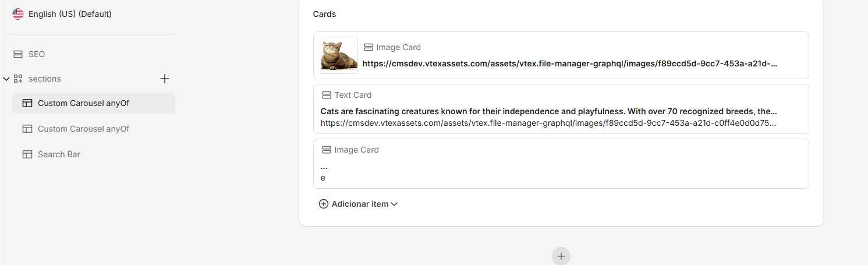Click the Search Bar layout icon
The width and height of the screenshot is (868, 265).
point(27,154)
